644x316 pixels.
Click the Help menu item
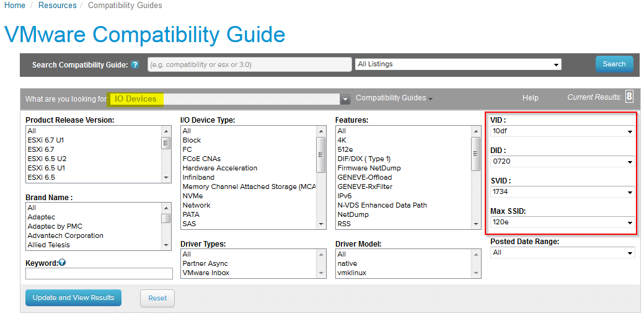pos(530,98)
